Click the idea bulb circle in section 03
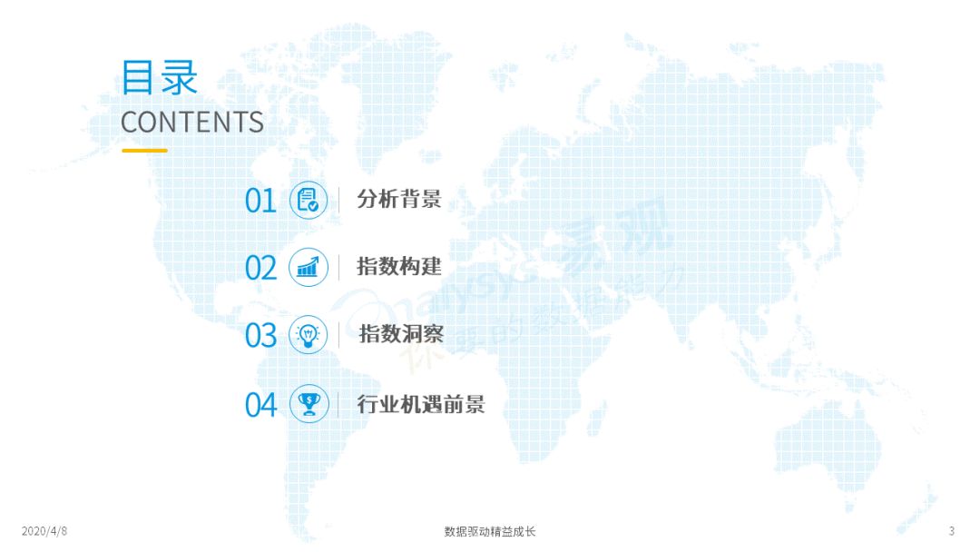Screen dimensions: 980x552 307,336
